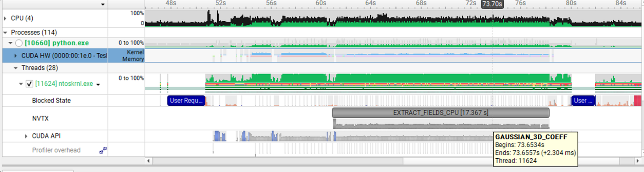Click the first User Request blocked state block
This screenshot has width=644, height=172.
point(186,100)
